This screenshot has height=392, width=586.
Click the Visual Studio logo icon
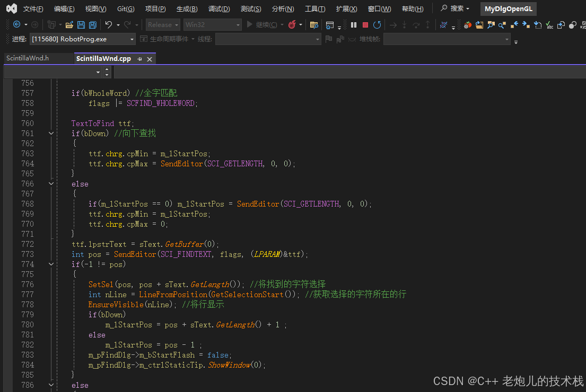(x=12, y=8)
